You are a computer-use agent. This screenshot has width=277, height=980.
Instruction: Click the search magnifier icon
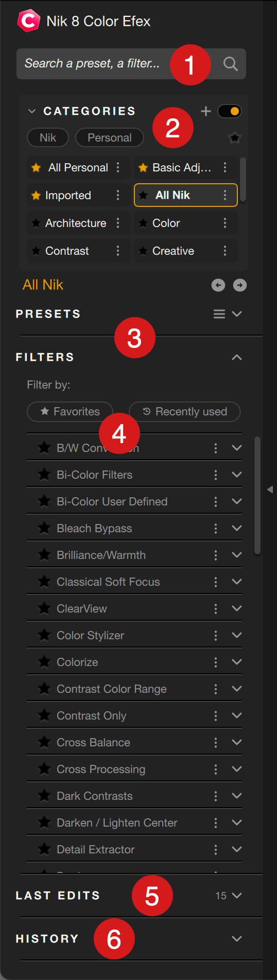(x=230, y=64)
